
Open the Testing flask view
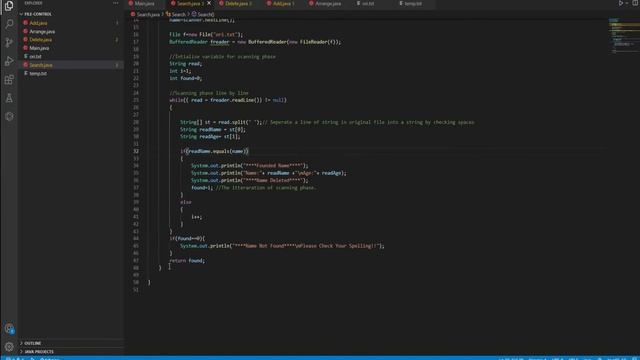point(9,98)
